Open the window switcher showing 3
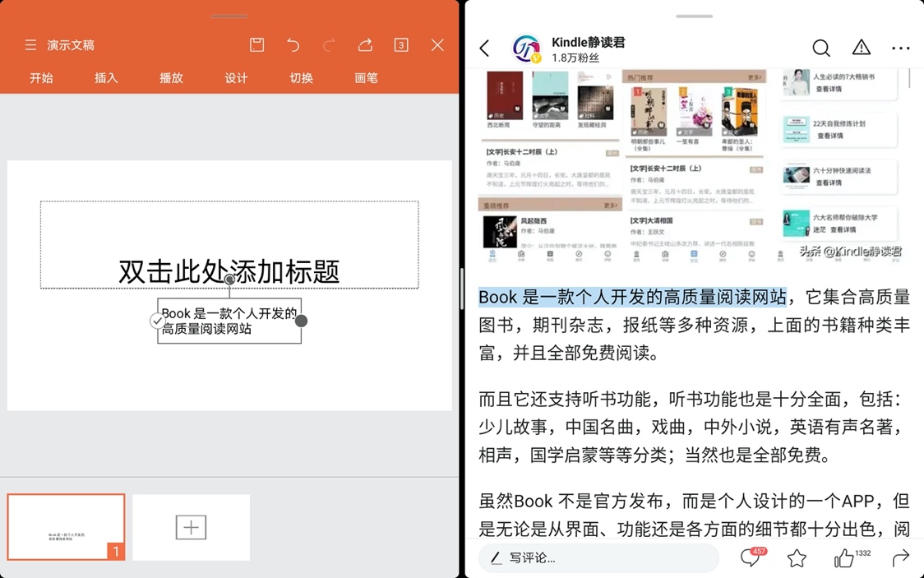Viewport: 924px width, 578px height. [x=401, y=45]
